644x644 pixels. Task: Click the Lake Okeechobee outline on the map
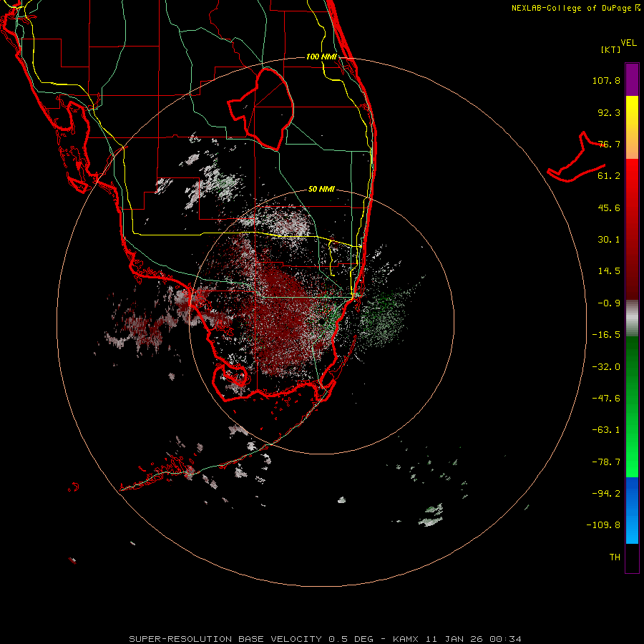(260, 109)
